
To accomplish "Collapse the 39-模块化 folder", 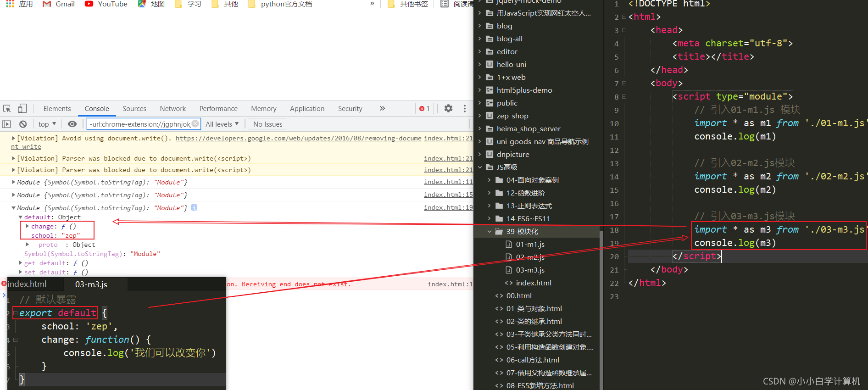I will (x=490, y=231).
